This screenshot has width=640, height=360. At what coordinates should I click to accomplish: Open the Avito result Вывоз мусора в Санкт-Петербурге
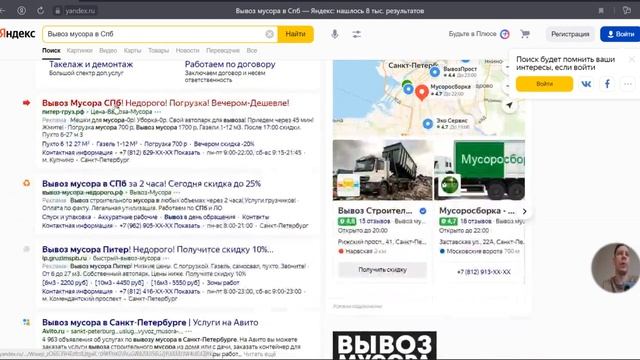pos(150,322)
